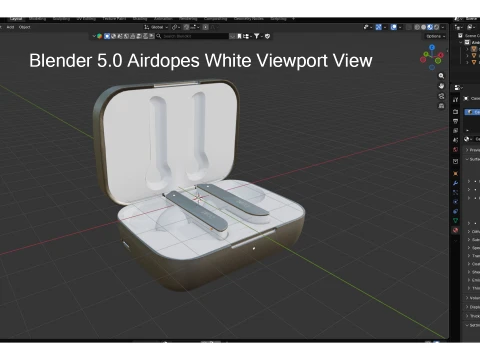Toggle perspective orthographic view icon
This screenshot has height=360, width=480.
(441, 106)
